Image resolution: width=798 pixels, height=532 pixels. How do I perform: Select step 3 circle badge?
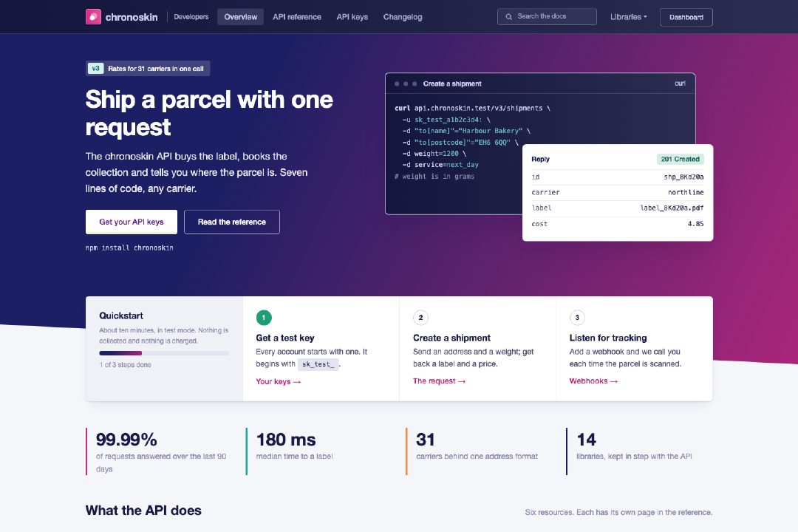point(577,318)
